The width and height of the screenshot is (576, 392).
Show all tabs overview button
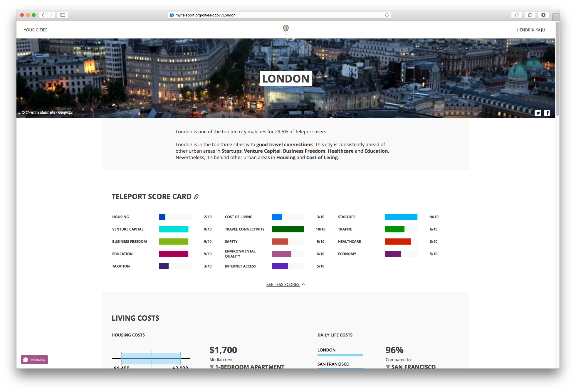pos(530,15)
